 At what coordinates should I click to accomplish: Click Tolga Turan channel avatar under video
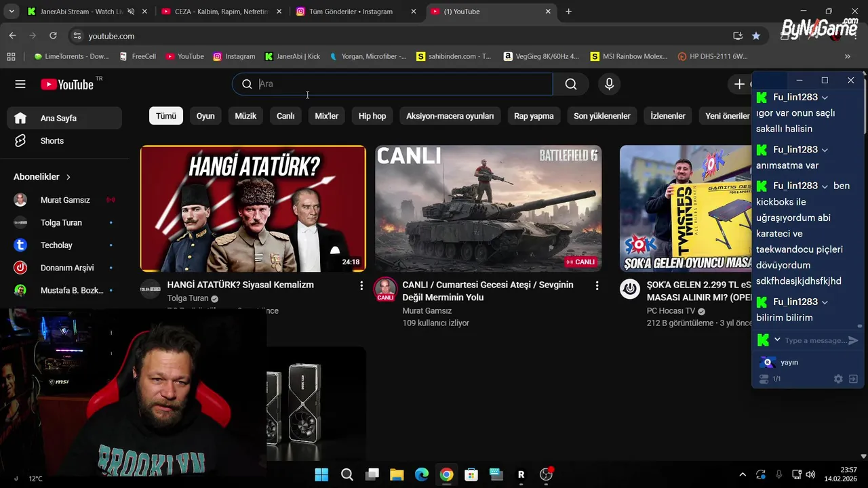[x=151, y=289]
